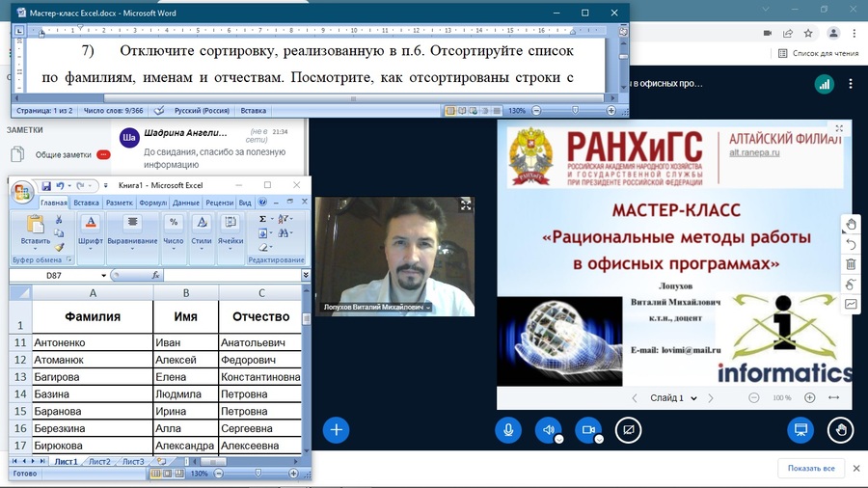Click the alt.ranepa.ru link on slide
Image resolution: width=868 pixels, height=488 pixels.
754,152
